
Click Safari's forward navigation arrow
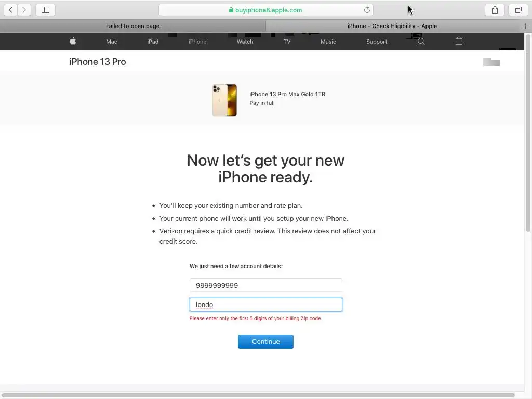[24, 10]
